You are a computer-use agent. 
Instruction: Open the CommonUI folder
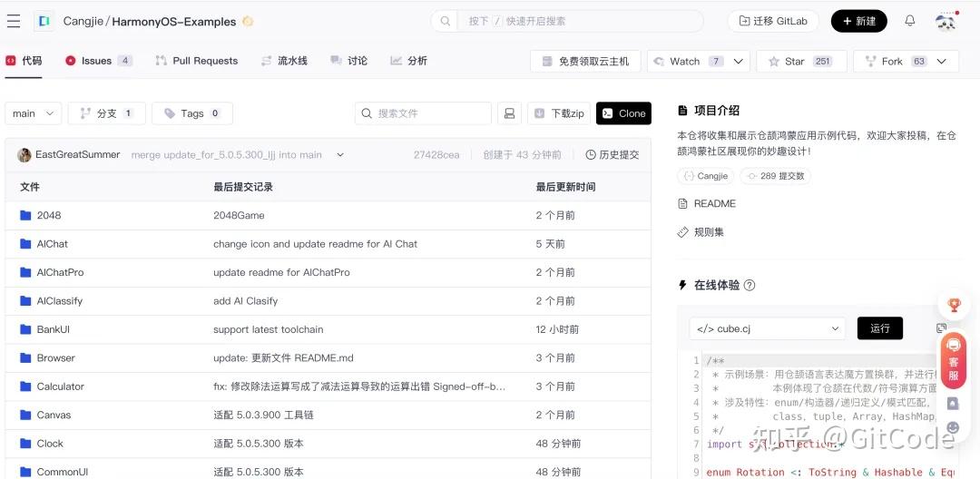click(x=63, y=472)
